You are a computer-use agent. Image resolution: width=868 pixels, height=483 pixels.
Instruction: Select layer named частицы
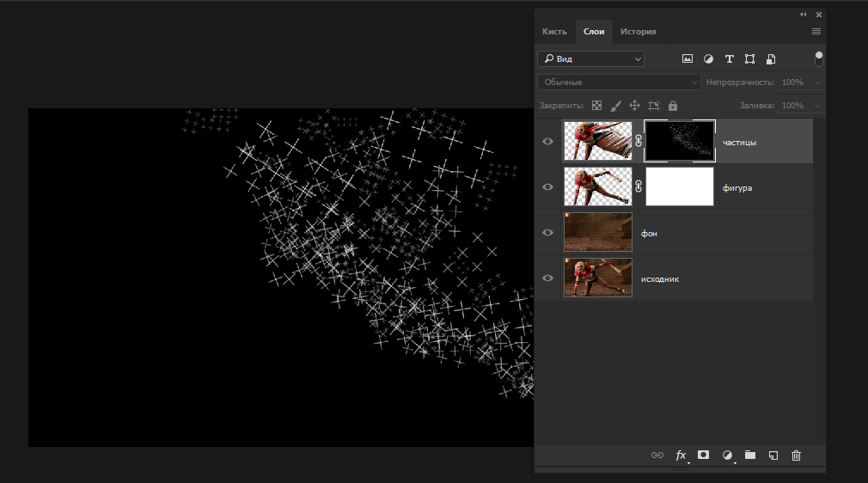point(739,143)
